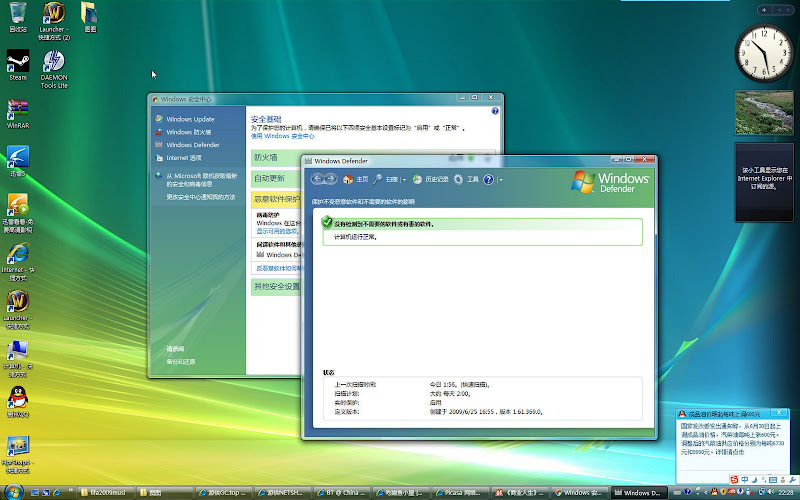
Task: Start a scan with the magnifier icon (扫描)
Action: click(x=386, y=179)
